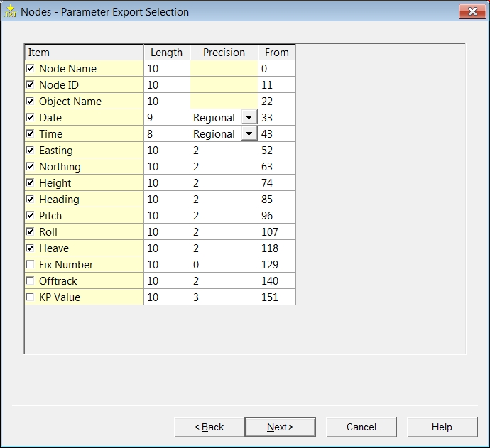The height and width of the screenshot is (448, 490).
Task: Click the From value for Roll
Action: (x=276, y=232)
